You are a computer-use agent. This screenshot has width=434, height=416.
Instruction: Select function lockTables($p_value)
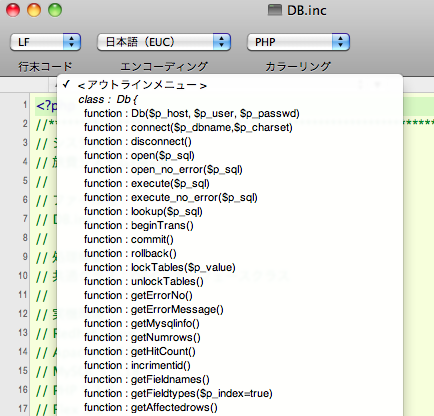coord(230,267)
